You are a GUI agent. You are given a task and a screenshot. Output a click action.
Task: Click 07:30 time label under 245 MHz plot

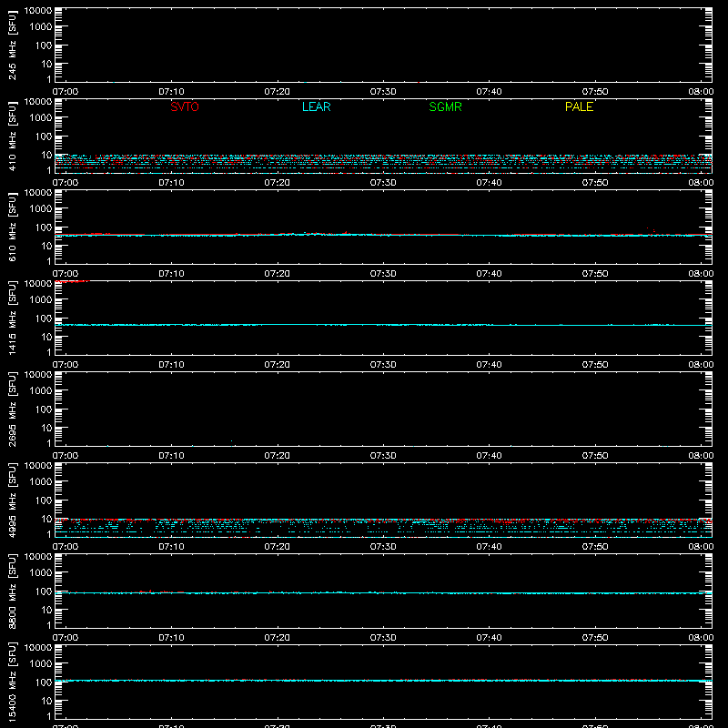click(x=383, y=92)
